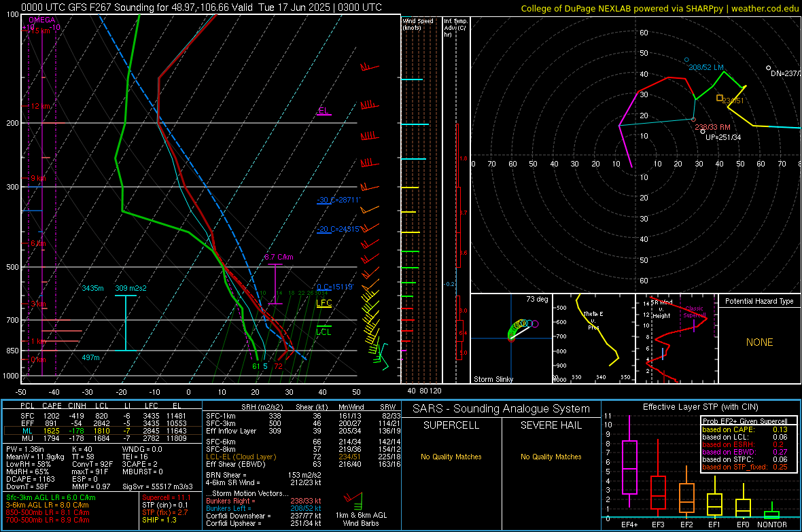The image size is (802, 532).
Task: Click the 238/33 RM hodograph marker label
Action: coord(712,127)
